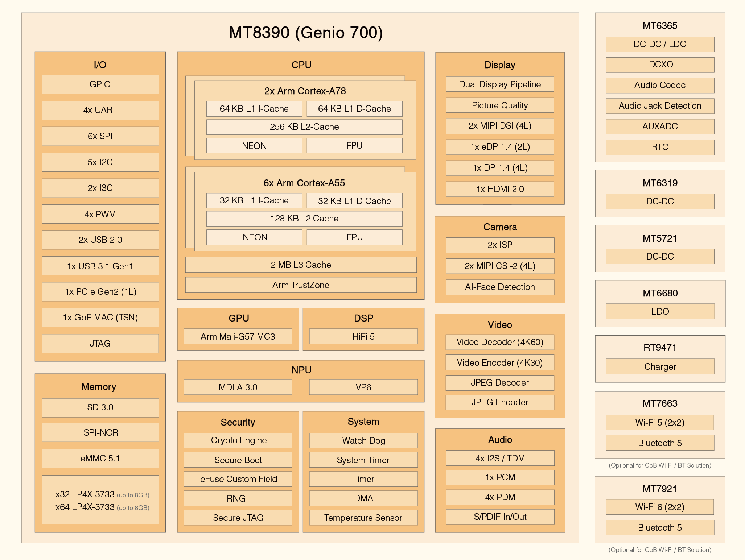The width and height of the screenshot is (745, 560).
Task: Select the Arm TrustZone box
Action: tap(301, 285)
